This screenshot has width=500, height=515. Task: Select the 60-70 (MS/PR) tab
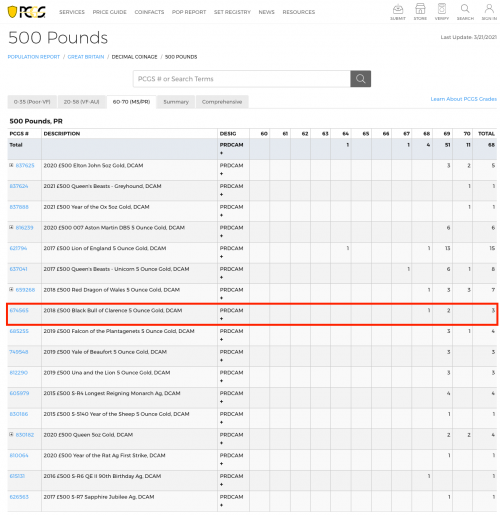pyautogui.click(x=131, y=102)
